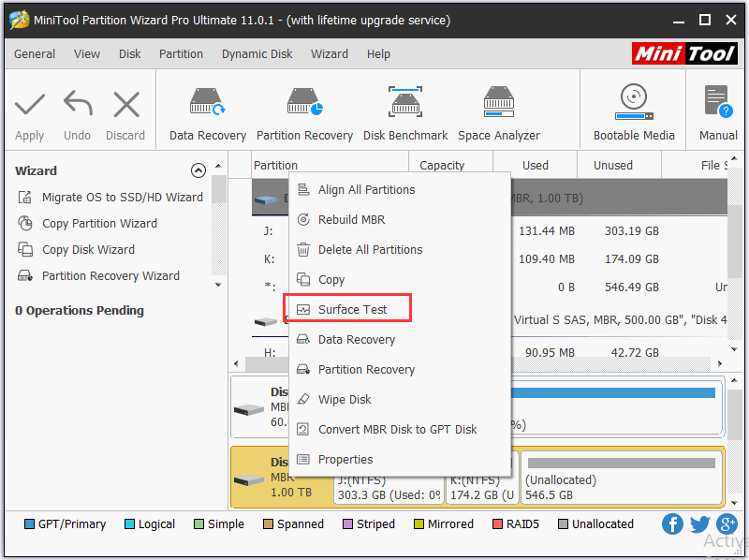Open the Dynamic Disk menu
The width and height of the screenshot is (749, 560).
click(x=257, y=54)
